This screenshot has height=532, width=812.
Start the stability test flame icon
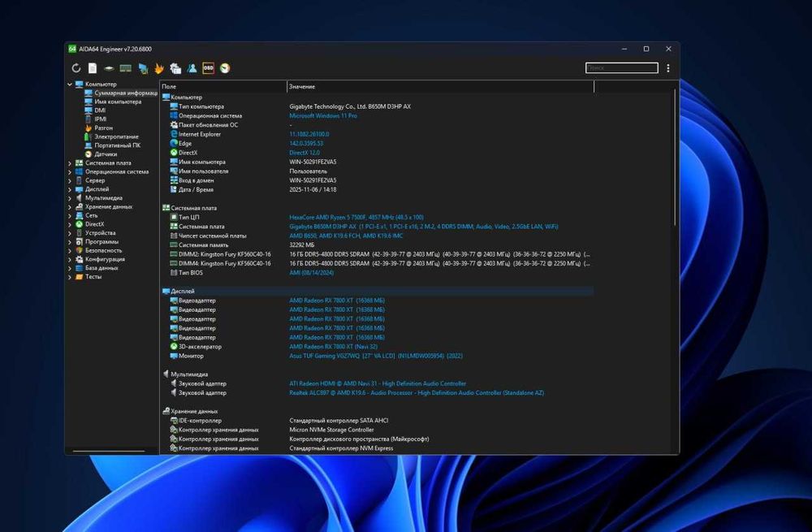pyautogui.click(x=159, y=68)
